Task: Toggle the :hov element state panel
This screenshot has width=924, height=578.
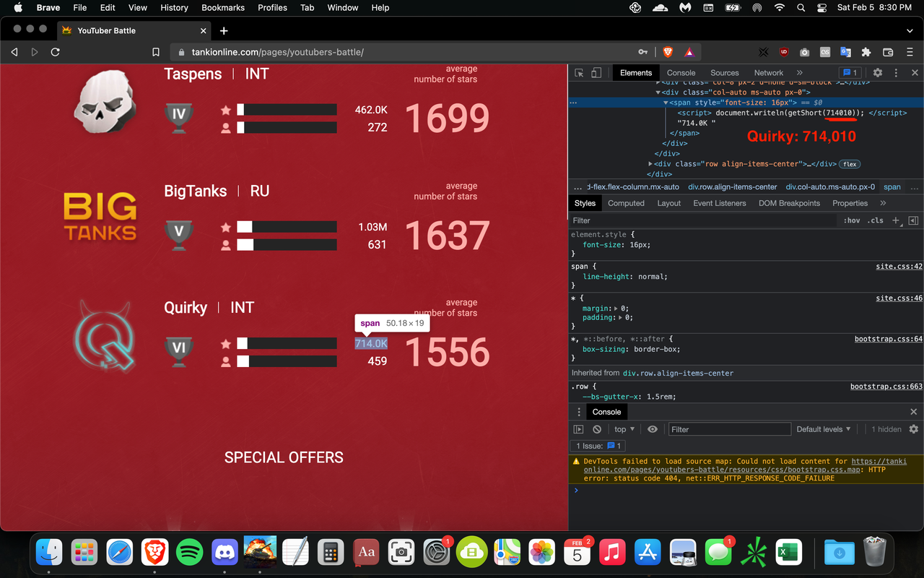Action: click(x=852, y=220)
